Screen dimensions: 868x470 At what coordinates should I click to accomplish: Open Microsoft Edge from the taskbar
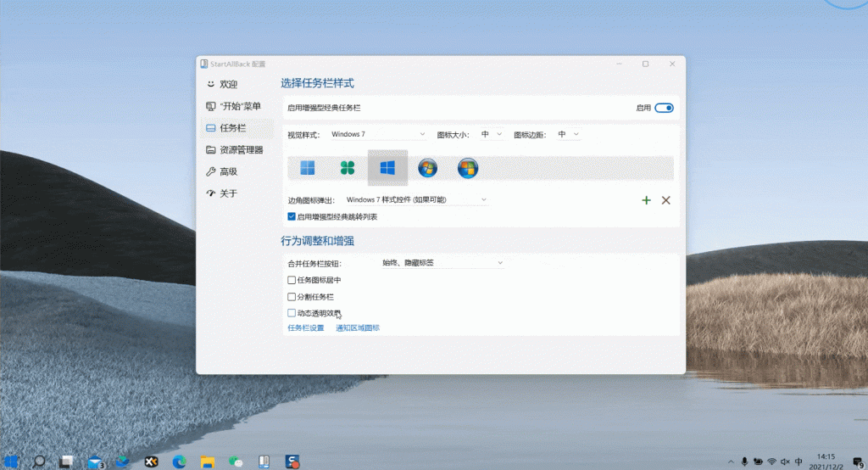coord(179,462)
